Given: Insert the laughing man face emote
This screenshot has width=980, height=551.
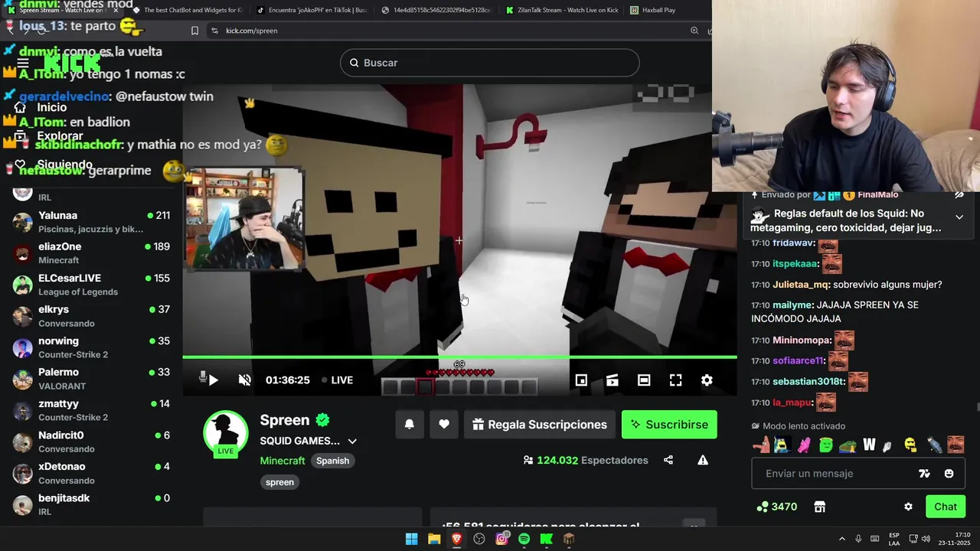Looking at the screenshot, I should click(x=955, y=445).
